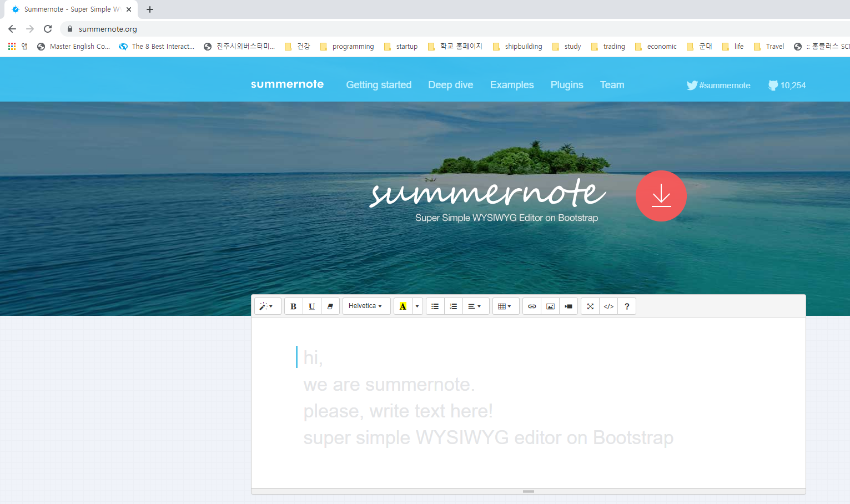Screen dimensions: 850x504
Task: Click the insert link icon
Action: (532, 306)
